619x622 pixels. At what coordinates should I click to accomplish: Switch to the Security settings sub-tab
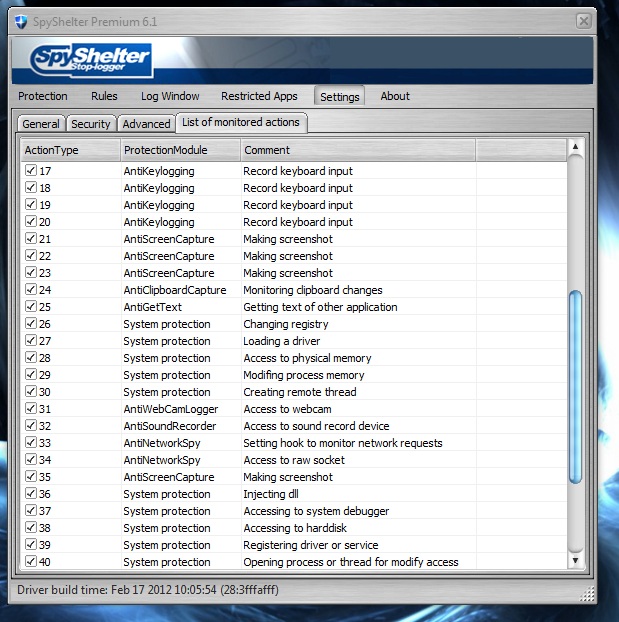click(x=91, y=124)
